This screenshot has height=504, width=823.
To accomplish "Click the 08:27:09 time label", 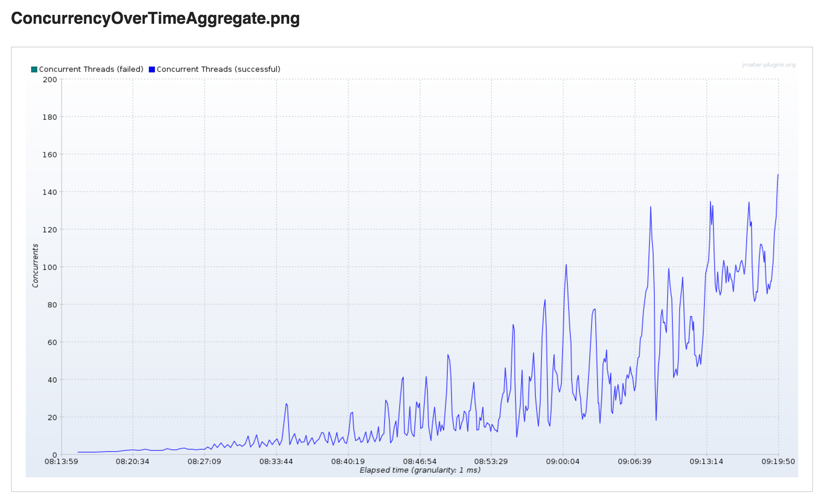I will click(x=205, y=461).
